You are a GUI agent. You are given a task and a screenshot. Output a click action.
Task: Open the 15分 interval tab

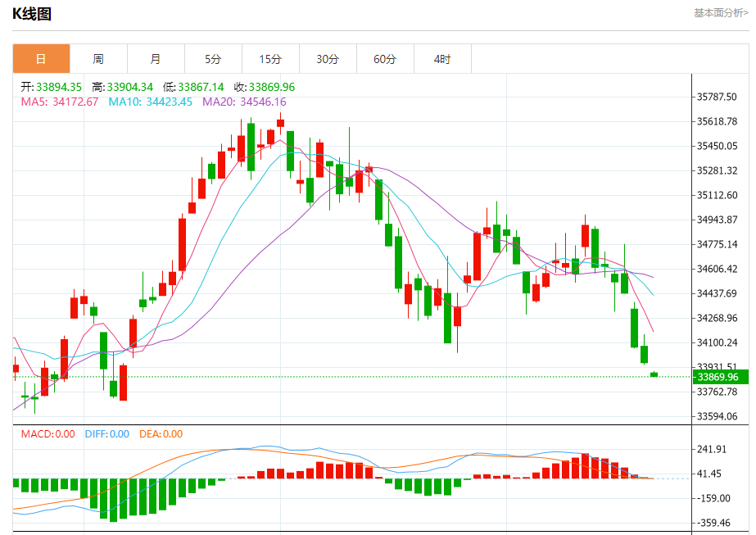[270, 59]
